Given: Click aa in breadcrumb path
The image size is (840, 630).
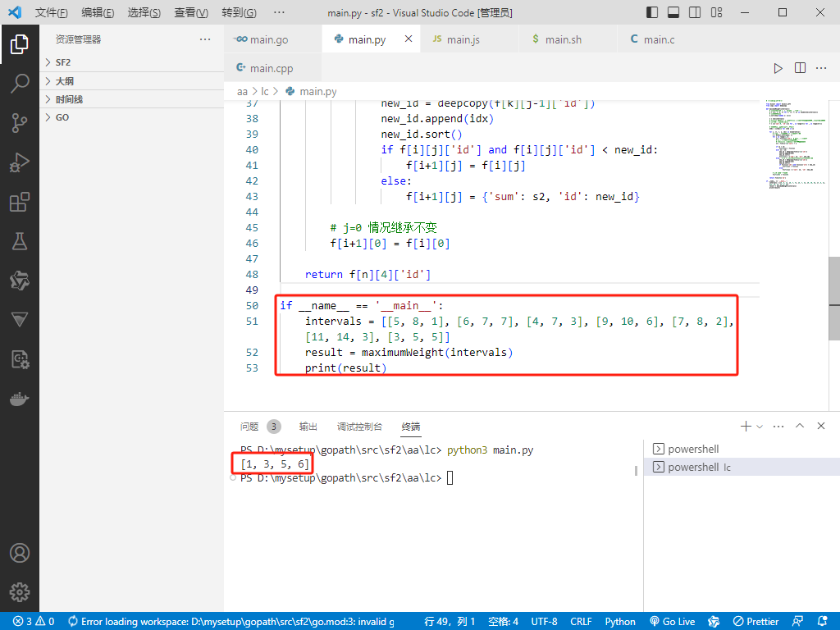Looking at the screenshot, I should coord(242,92).
